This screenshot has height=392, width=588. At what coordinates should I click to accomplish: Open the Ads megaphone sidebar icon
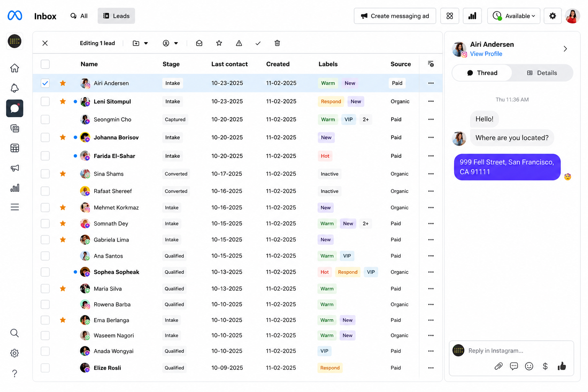pyautogui.click(x=15, y=168)
